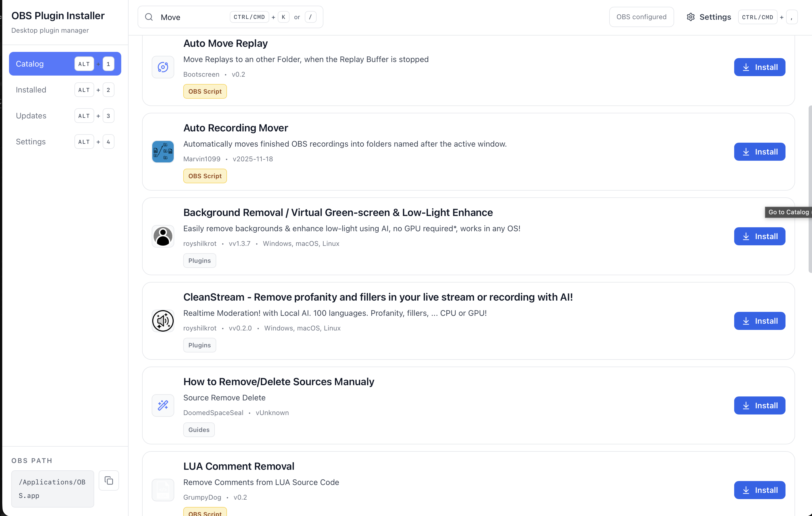
Task: Click the Background Removal person icon
Action: [162, 236]
